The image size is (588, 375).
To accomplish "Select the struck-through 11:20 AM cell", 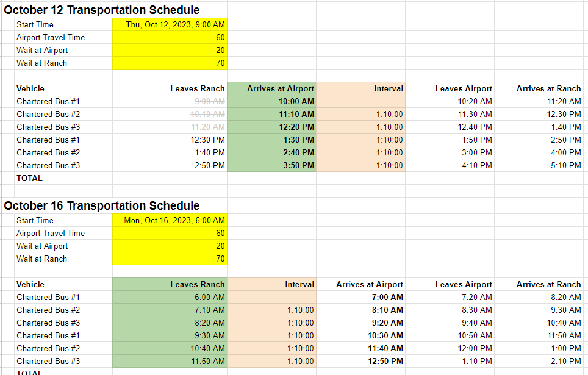I will tap(170, 127).
